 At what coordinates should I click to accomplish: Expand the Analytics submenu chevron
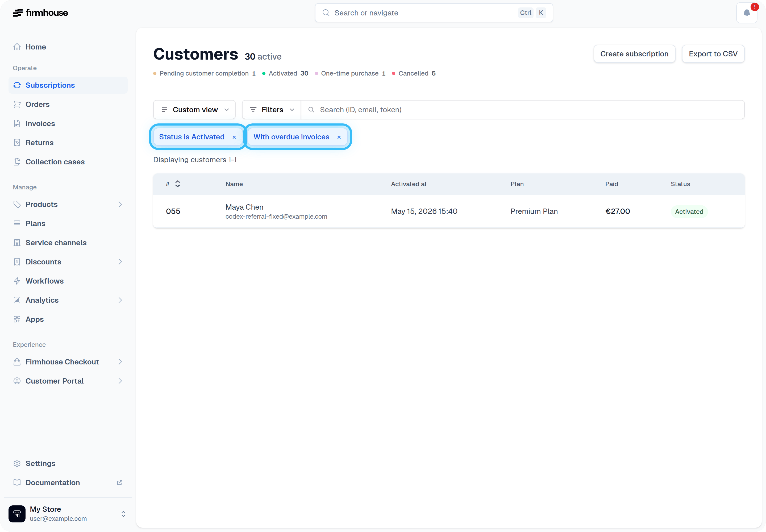coord(120,300)
